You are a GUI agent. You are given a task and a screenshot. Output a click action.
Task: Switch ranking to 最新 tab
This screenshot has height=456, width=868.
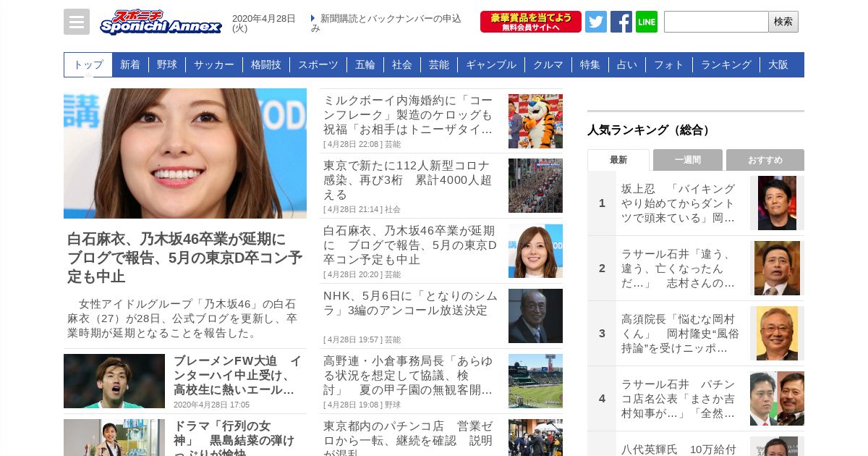618,160
